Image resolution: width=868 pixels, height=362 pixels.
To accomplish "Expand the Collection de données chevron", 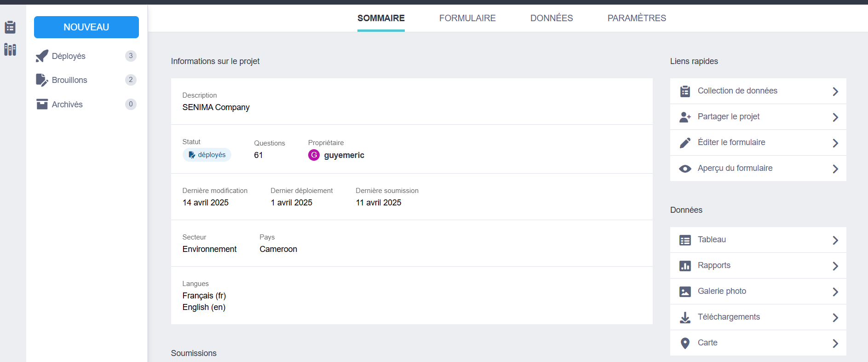I will [x=835, y=92].
